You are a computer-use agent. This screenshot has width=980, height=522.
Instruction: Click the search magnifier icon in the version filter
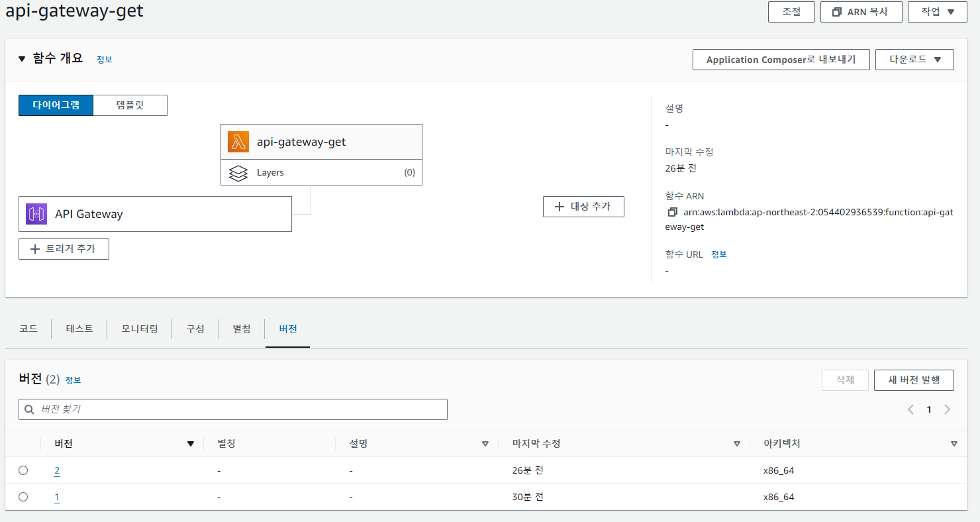click(x=29, y=409)
